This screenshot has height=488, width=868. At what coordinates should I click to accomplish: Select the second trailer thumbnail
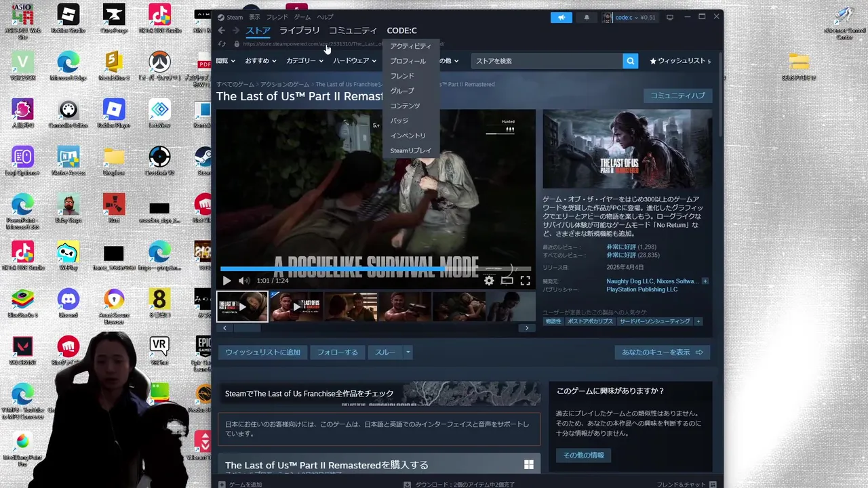pyautogui.click(x=296, y=307)
